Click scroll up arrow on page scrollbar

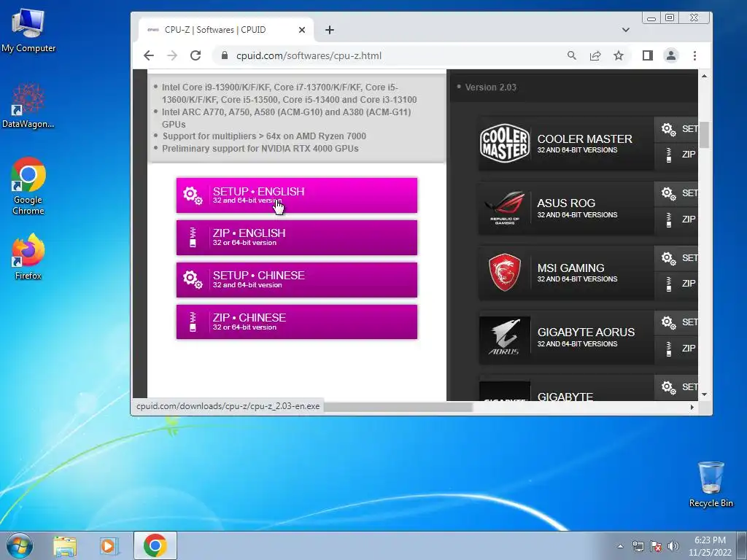click(704, 76)
